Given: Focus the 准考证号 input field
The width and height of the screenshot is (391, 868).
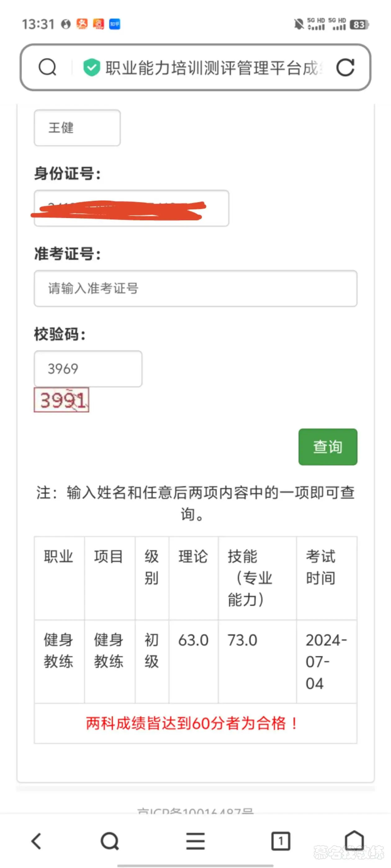Looking at the screenshot, I should tap(195, 288).
